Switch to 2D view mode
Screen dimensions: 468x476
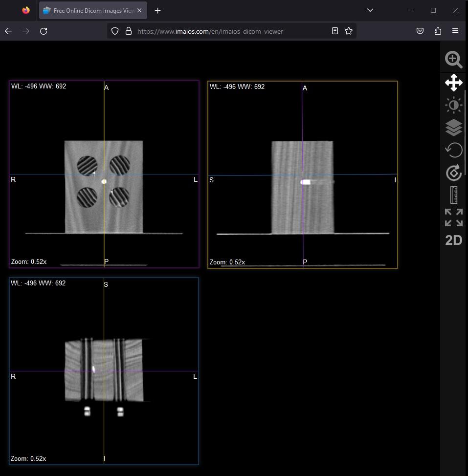pyautogui.click(x=453, y=240)
